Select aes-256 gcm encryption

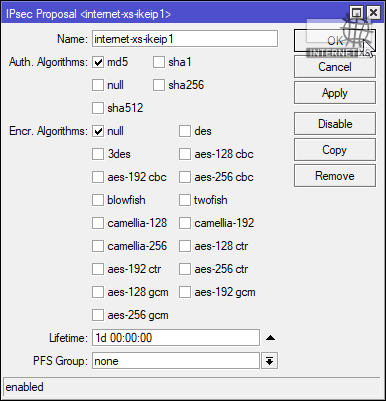[98, 315]
